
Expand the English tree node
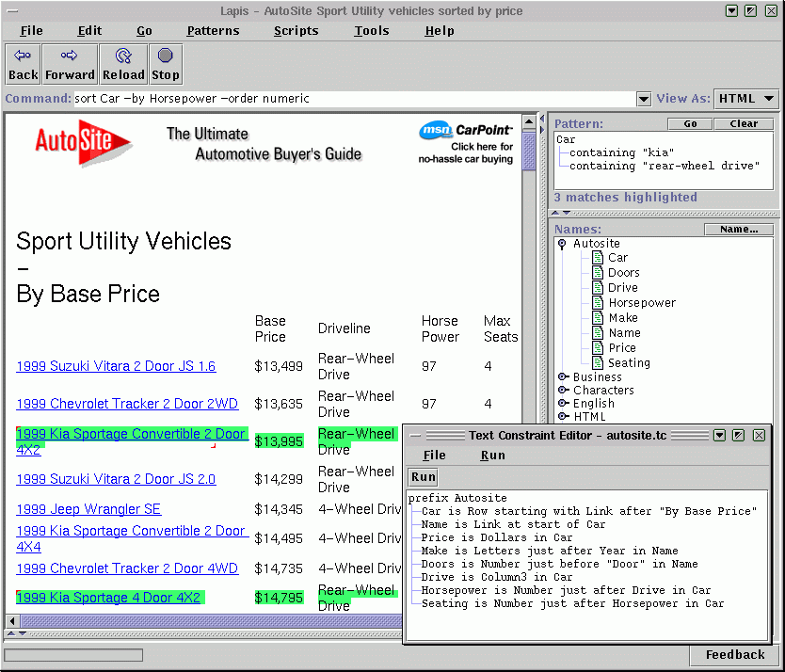click(563, 404)
